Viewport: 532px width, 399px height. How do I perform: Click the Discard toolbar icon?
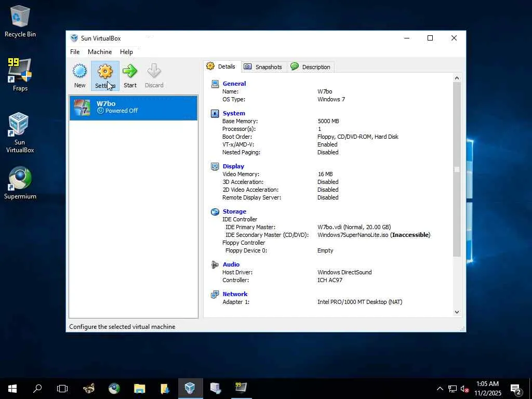(154, 76)
